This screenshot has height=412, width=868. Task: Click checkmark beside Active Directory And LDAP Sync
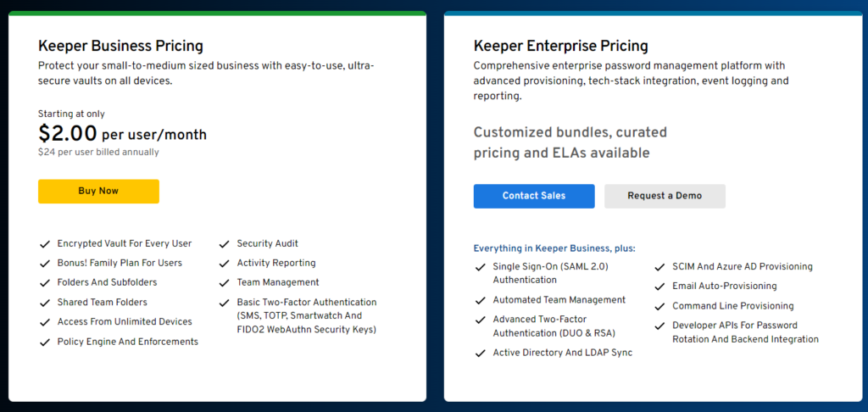481,354
